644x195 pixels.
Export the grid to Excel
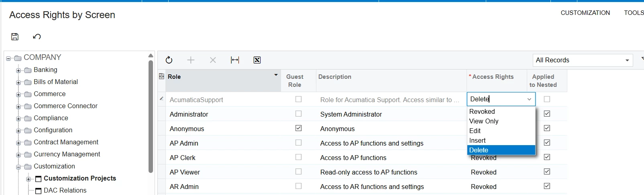pos(257,60)
